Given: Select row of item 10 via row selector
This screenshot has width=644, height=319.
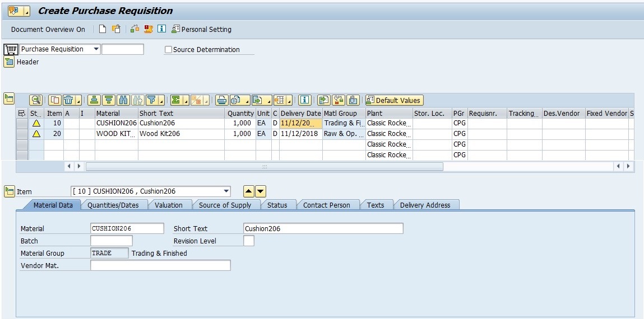Looking at the screenshot, I should click(22, 123).
